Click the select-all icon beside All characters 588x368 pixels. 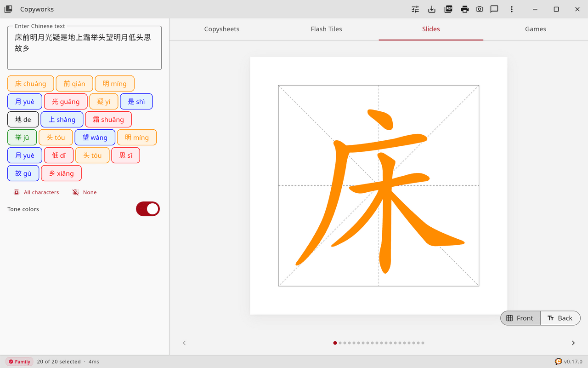17,192
